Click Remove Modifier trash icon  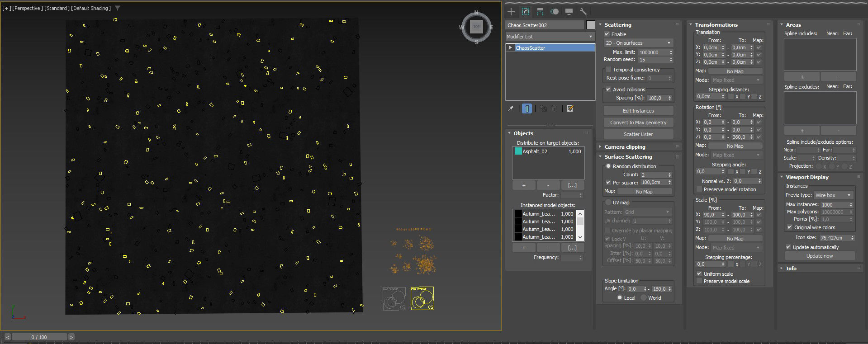[x=554, y=108]
